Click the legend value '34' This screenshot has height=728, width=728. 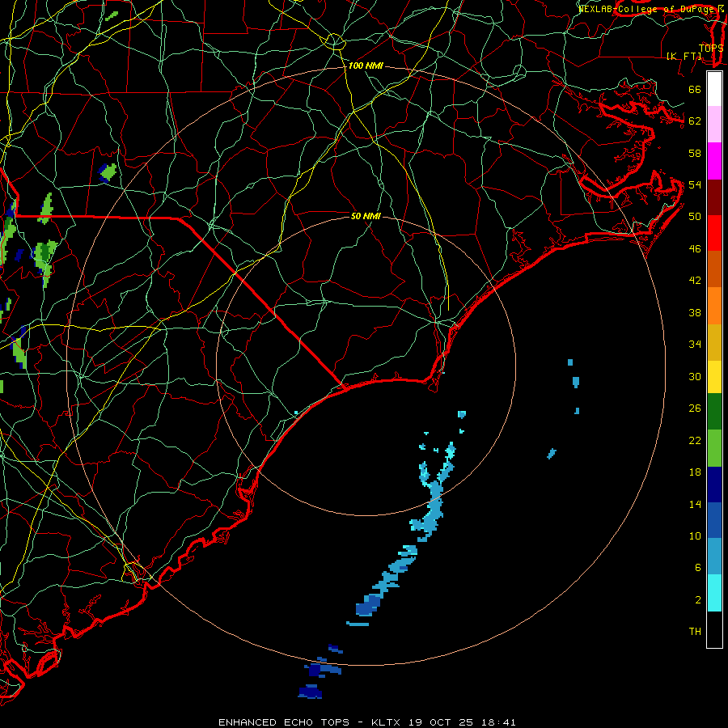(x=695, y=345)
